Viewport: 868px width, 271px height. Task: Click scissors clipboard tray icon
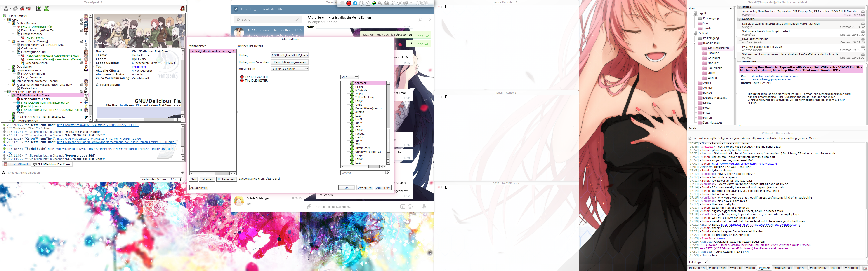tap(393, 3)
